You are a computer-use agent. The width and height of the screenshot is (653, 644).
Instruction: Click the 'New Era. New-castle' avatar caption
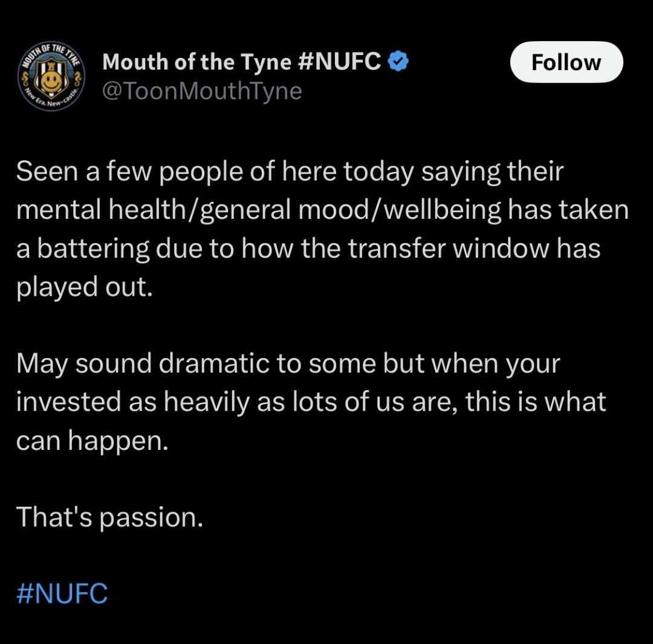(x=51, y=99)
